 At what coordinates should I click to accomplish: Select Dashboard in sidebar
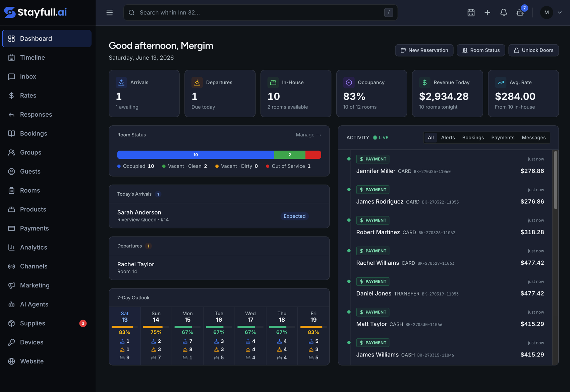tap(47, 39)
